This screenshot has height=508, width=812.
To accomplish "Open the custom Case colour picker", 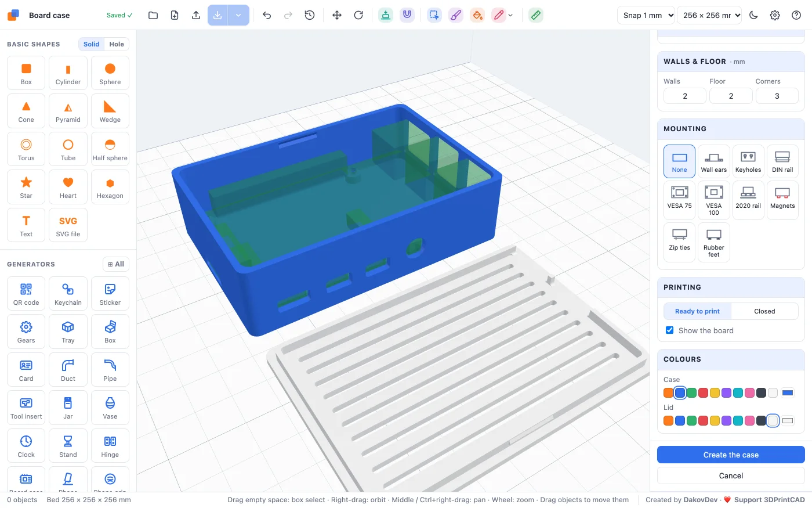I will [x=788, y=393].
